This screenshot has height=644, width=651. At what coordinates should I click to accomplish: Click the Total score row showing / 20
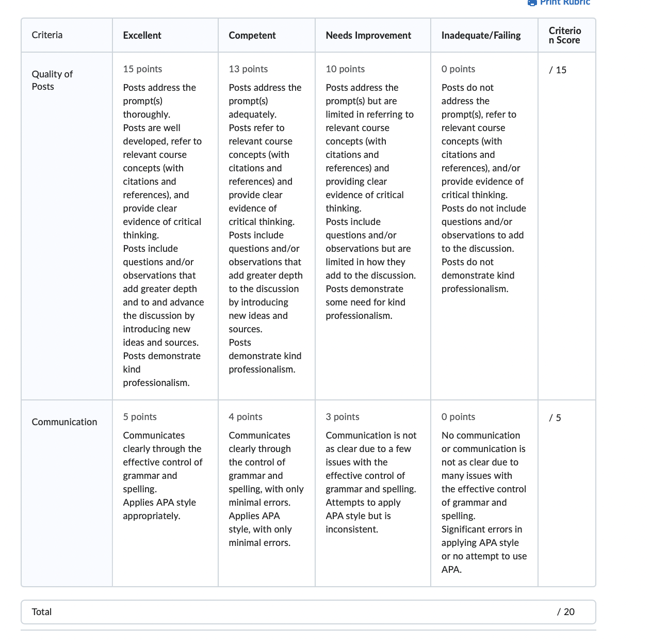(x=308, y=611)
